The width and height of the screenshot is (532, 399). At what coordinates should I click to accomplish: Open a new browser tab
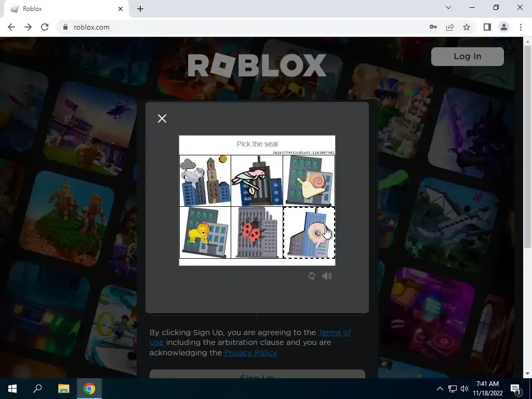(140, 9)
